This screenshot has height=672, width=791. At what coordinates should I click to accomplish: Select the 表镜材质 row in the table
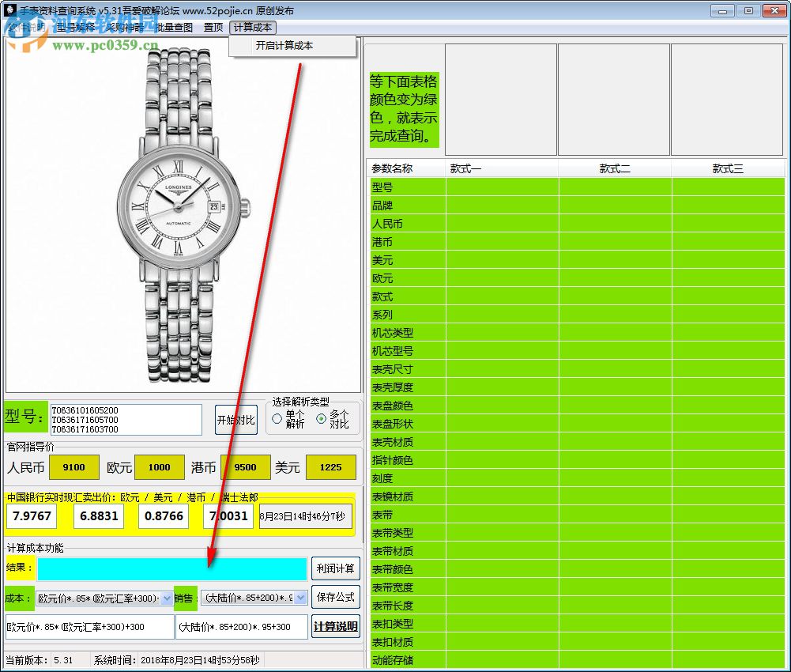pos(578,496)
